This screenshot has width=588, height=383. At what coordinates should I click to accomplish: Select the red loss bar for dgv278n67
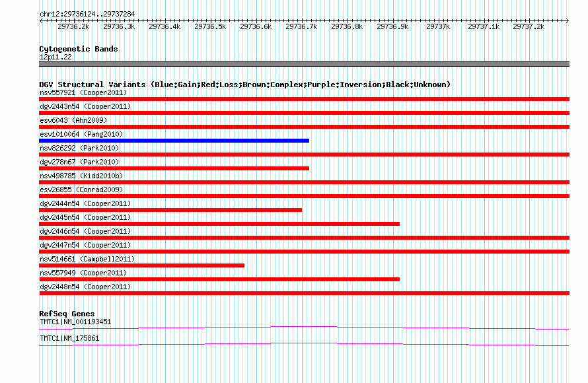tap(174, 168)
